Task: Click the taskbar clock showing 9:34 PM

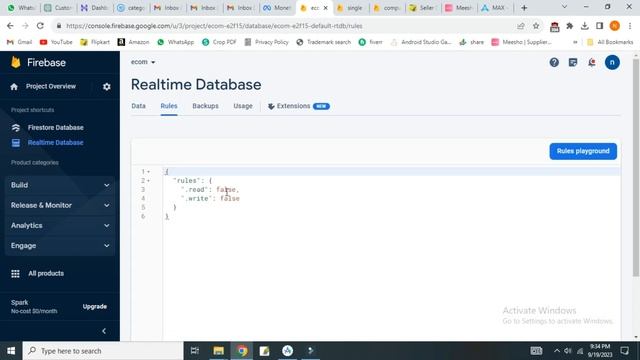Action: point(600,351)
